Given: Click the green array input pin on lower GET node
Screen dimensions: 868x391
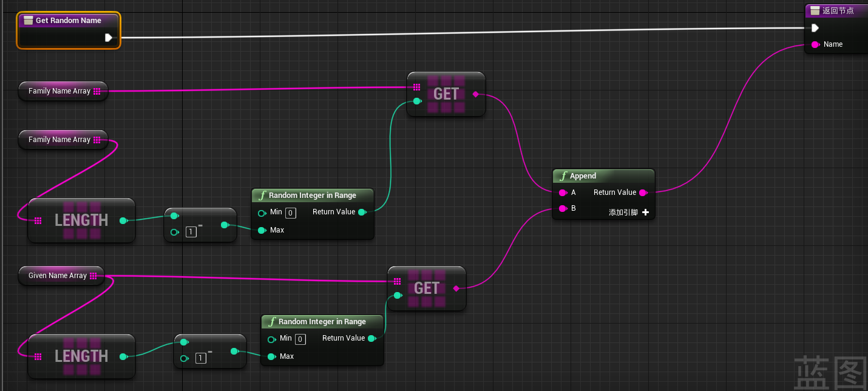Looking at the screenshot, I should [398, 296].
